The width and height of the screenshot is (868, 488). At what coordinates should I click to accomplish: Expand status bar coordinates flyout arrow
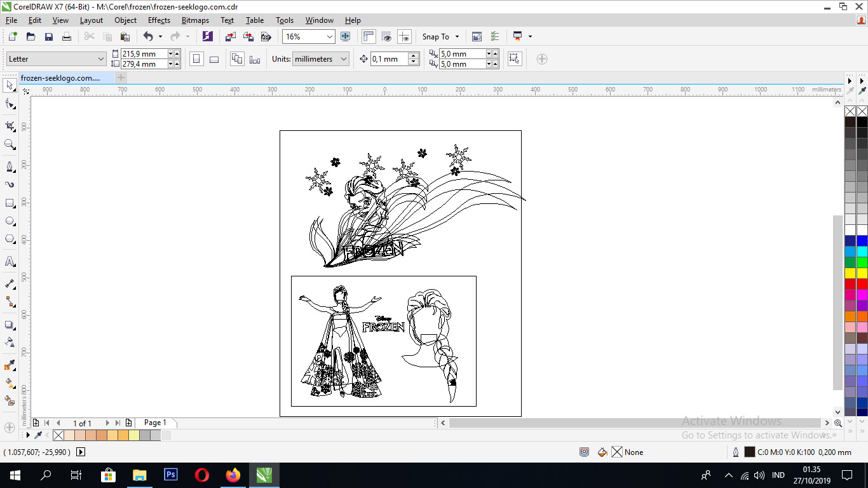click(81, 452)
